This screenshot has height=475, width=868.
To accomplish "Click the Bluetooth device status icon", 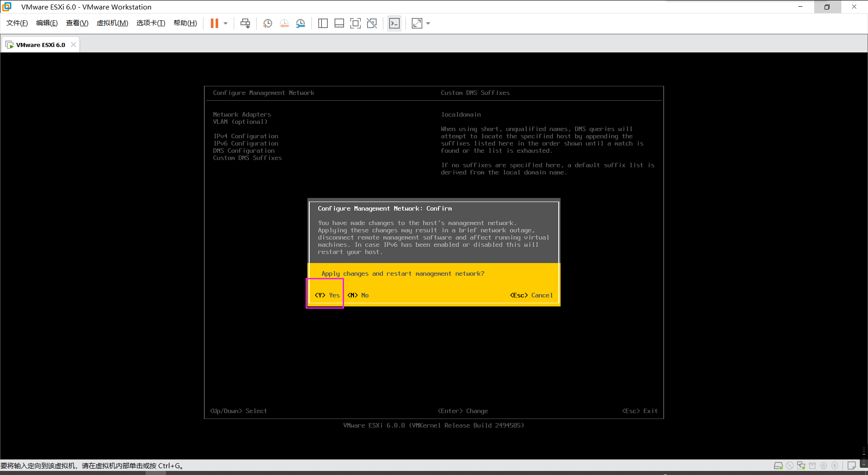I will point(835,466).
